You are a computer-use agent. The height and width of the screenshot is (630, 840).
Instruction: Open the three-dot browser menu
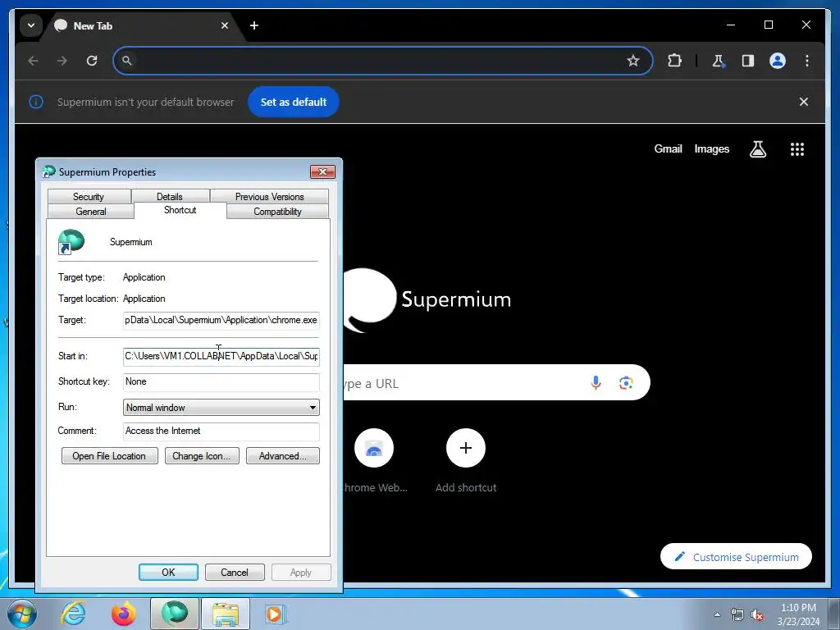pyautogui.click(x=807, y=61)
